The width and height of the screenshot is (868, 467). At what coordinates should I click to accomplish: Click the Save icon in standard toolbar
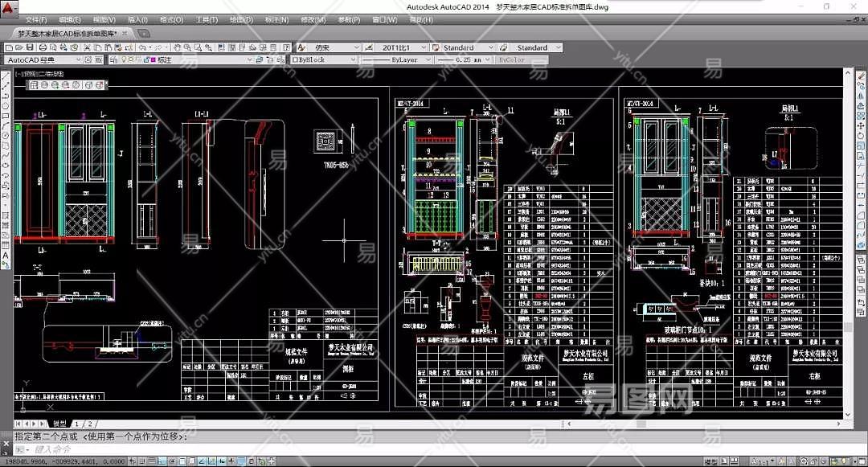(x=30, y=47)
